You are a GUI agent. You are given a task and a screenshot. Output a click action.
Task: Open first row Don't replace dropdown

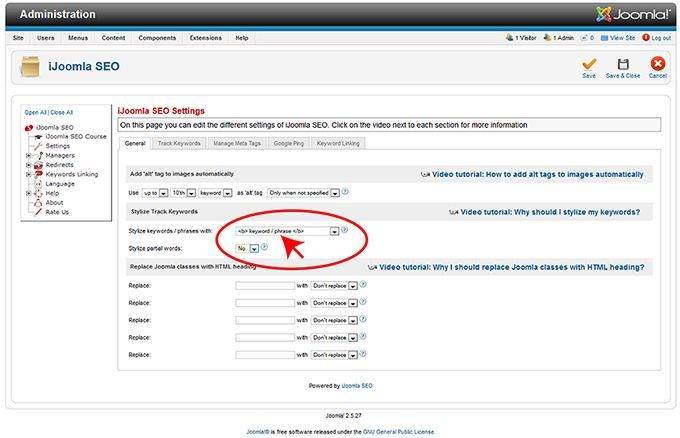pyautogui.click(x=334, y=286)
